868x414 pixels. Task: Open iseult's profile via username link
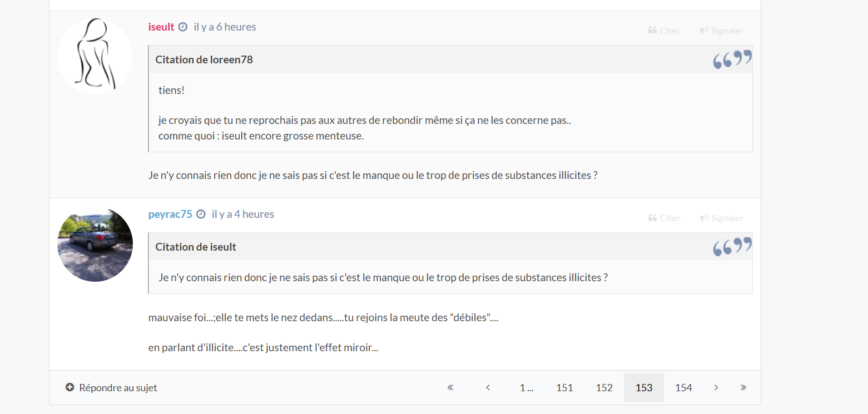coord(161,27)
